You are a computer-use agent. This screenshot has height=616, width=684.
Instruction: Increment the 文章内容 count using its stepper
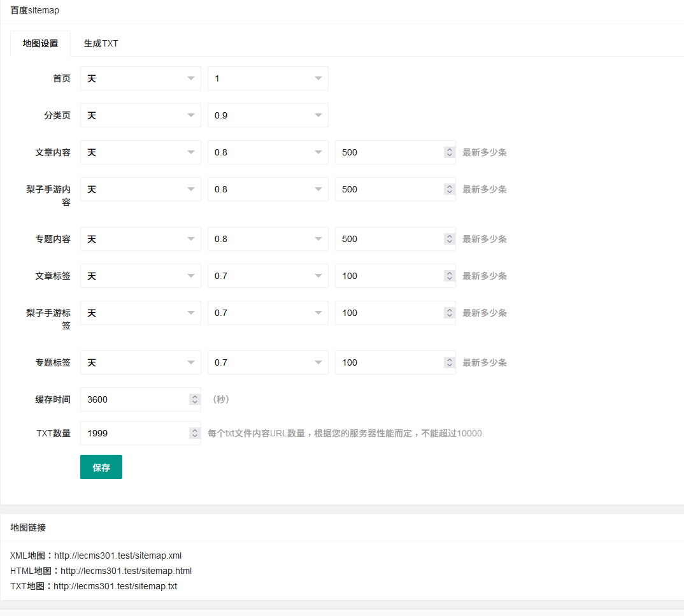point(449,148)
